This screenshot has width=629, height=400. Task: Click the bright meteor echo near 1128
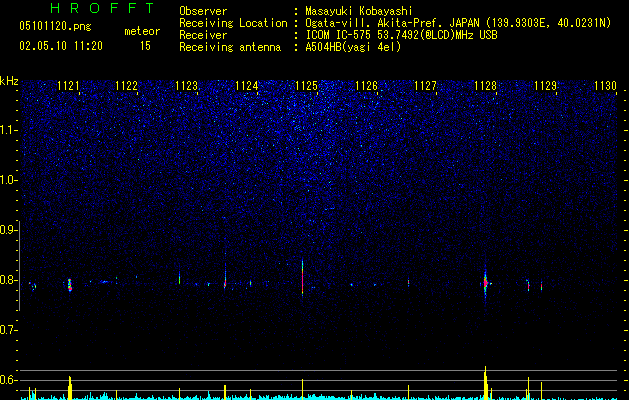click(485, 283)
